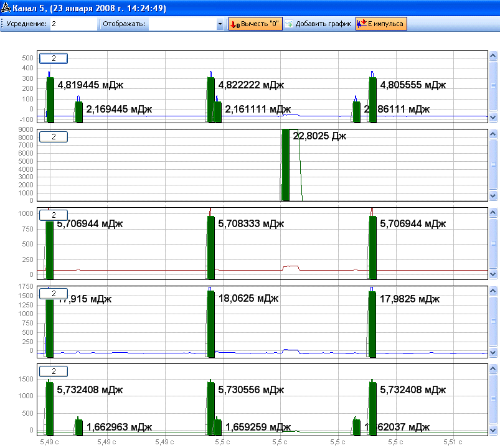Click the "18,0625 мДж" energy label

[248, 299]
